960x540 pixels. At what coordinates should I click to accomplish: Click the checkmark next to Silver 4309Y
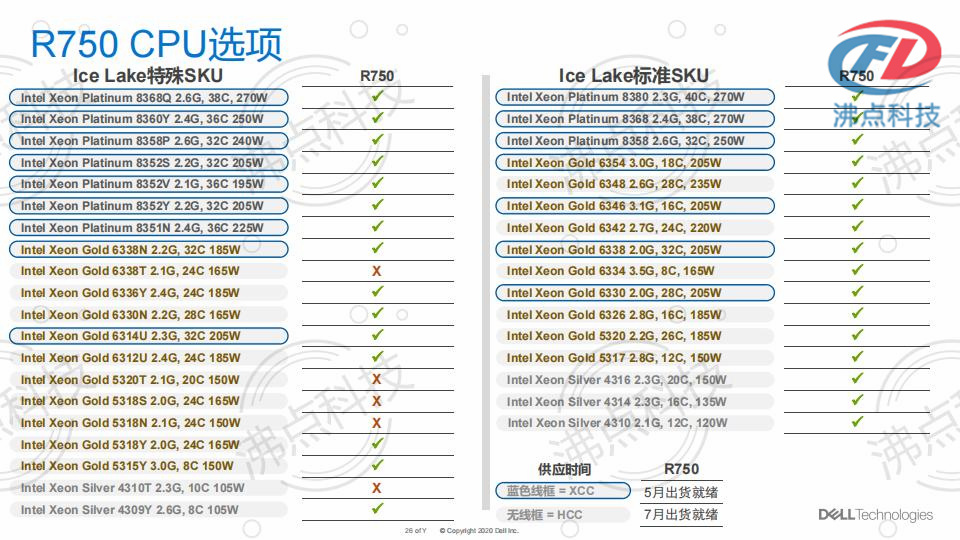coord(377,509)
